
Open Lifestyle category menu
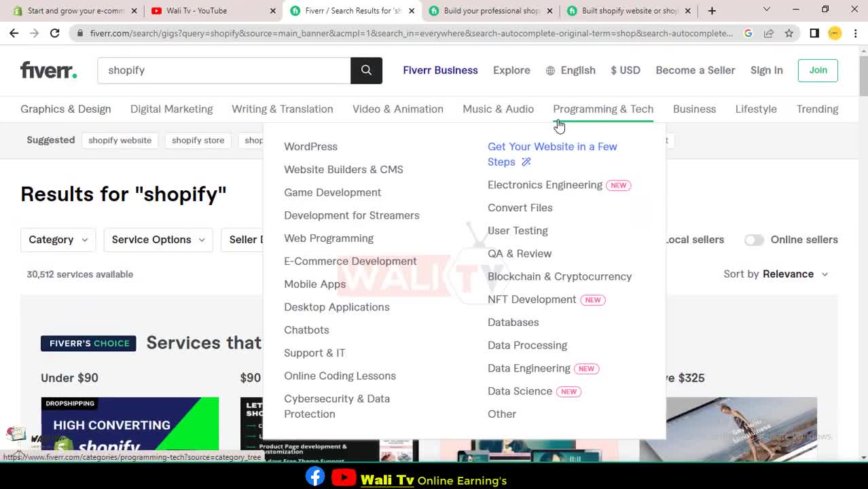click(756, 109)
